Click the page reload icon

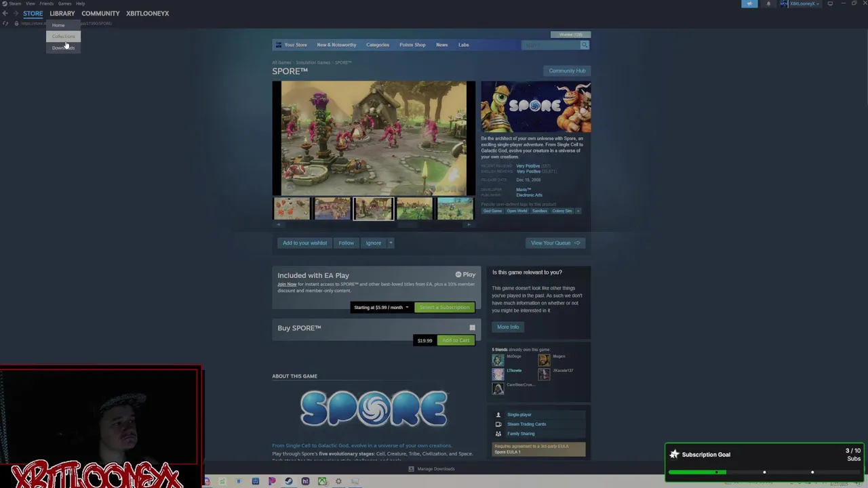6,24
